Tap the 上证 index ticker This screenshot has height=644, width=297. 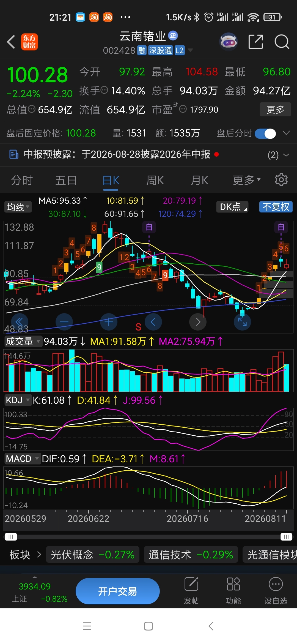point(39,592)
